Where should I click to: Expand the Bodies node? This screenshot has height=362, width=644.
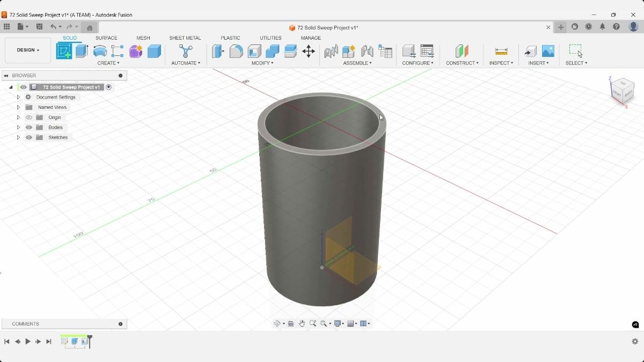coord(18,128)
